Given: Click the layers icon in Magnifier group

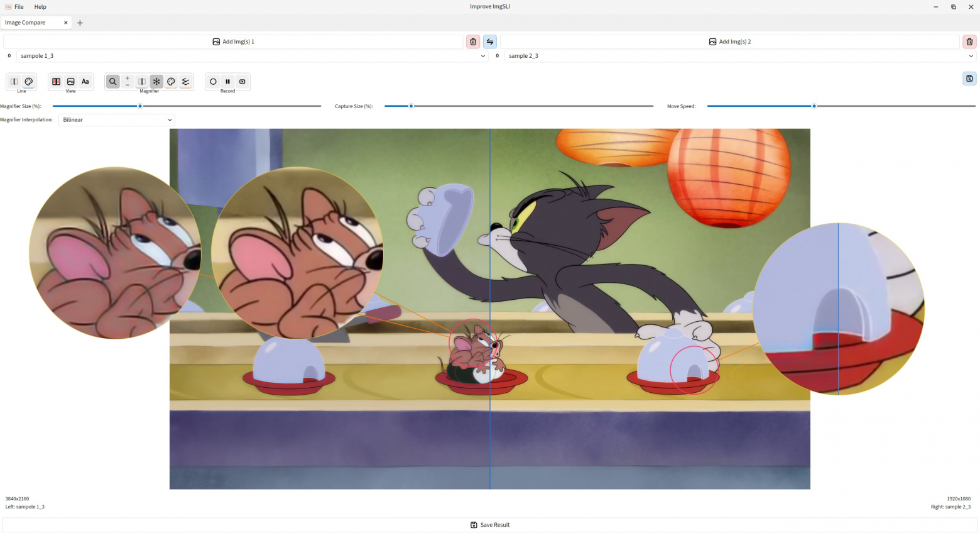Looking at the screenshot, I should (x=185, y=82).
